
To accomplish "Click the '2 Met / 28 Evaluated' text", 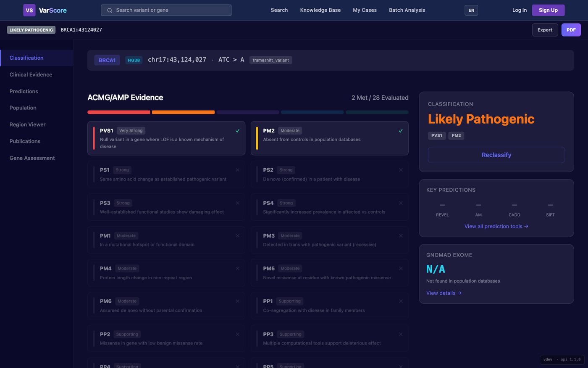I will click(x=380, y=98).
